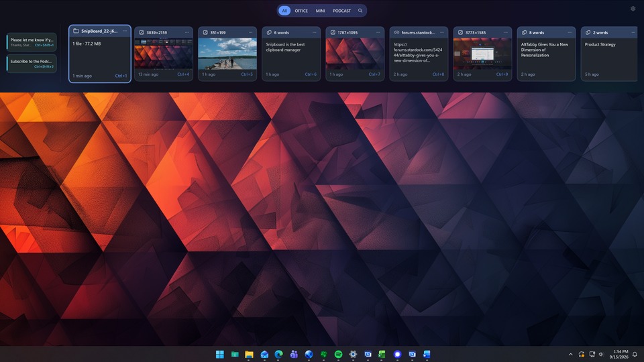
Task: Click the 'Ctrl+Shift+1' pinned shortcut label
Action: pos(44,45)
